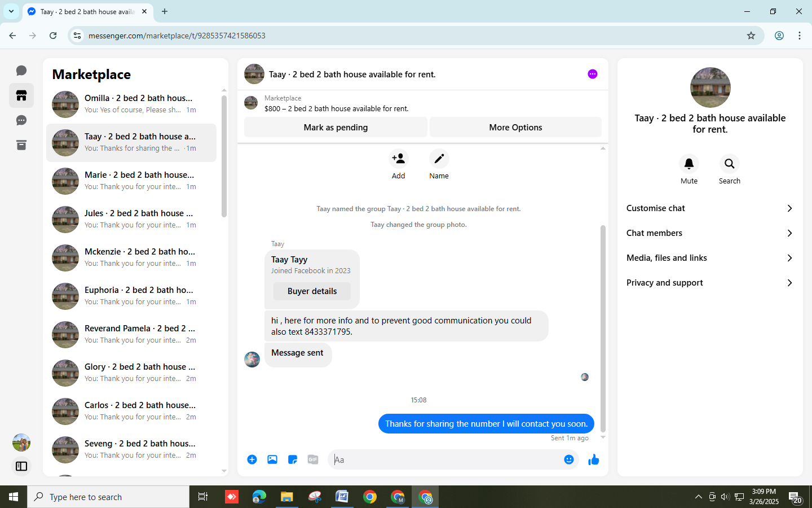The height and width of the screenshot is (508, 812).
Task: Mute the conversation with the bell icon
Action: tap(689, 164)
